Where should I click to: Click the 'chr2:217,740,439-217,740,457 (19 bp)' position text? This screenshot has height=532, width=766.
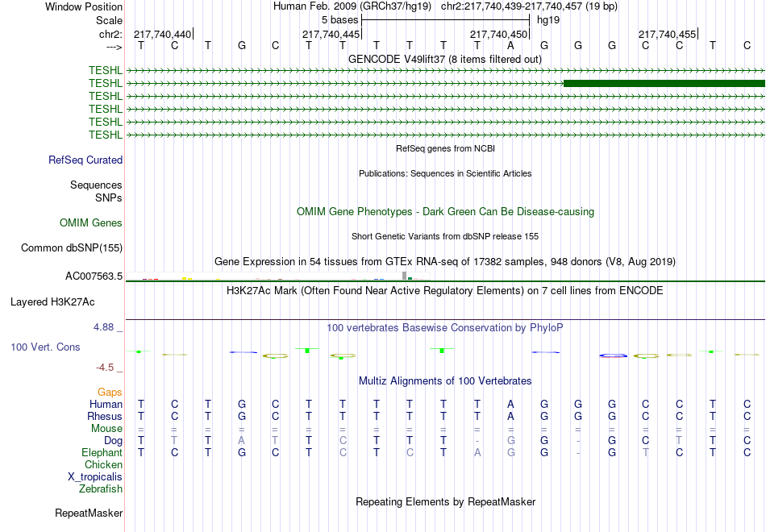529,6
